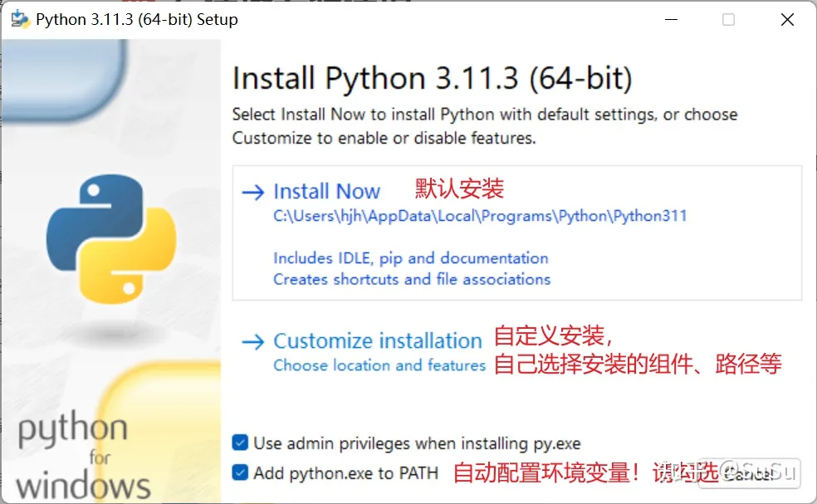Click the blue arrow beside Install Now
Screen dimensions: 817x504
(x=252, y=192)
